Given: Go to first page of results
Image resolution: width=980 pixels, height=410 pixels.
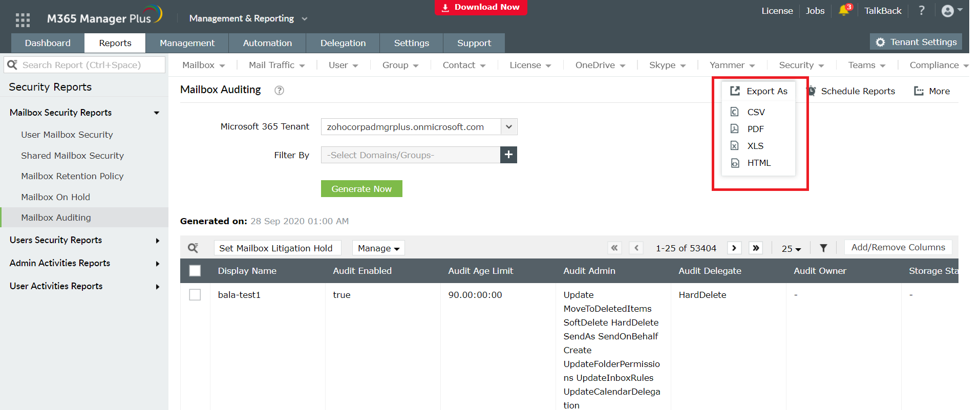Looking at the screenshot, I should [x=614, y=248].
